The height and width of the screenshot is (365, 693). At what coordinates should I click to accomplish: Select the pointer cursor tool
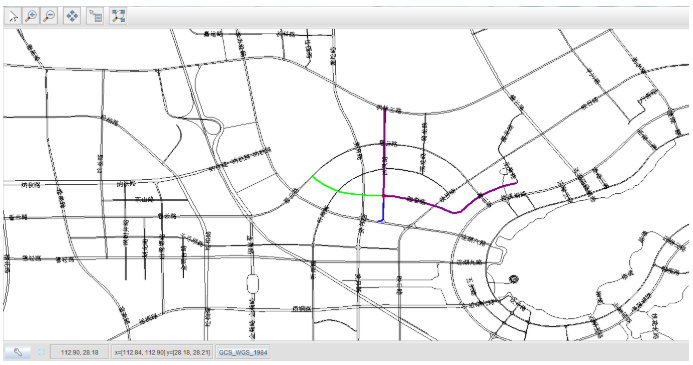[13, 16]
